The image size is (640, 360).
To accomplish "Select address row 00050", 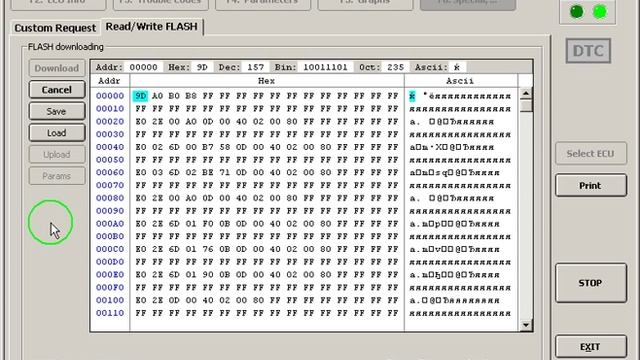I will tap(110, 160).
